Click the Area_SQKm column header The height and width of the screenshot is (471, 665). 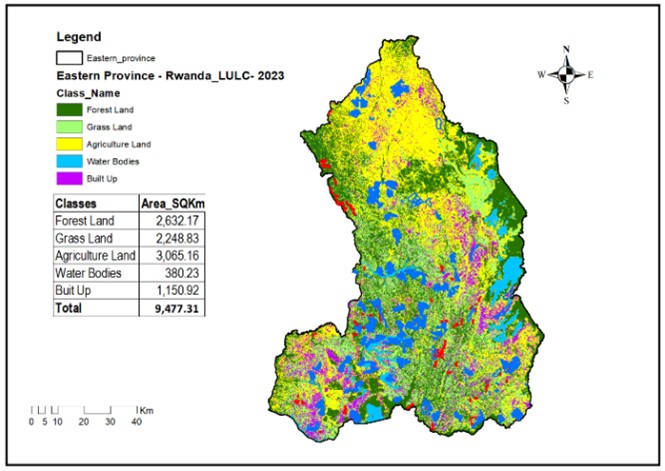click(171, 202)
